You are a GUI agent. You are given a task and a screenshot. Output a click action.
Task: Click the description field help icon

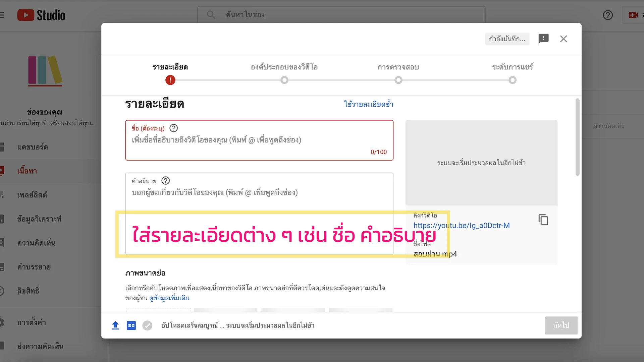click(166, 181)
